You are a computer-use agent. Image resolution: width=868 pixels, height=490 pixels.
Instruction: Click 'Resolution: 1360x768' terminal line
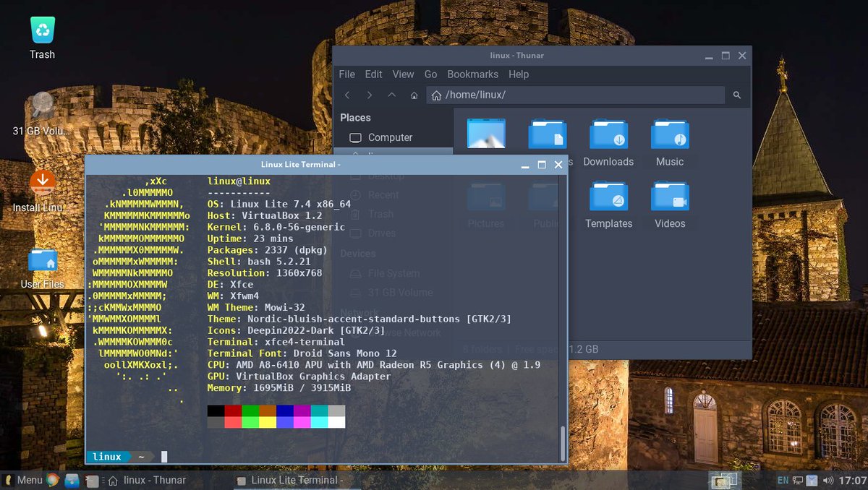pos(265,273)
